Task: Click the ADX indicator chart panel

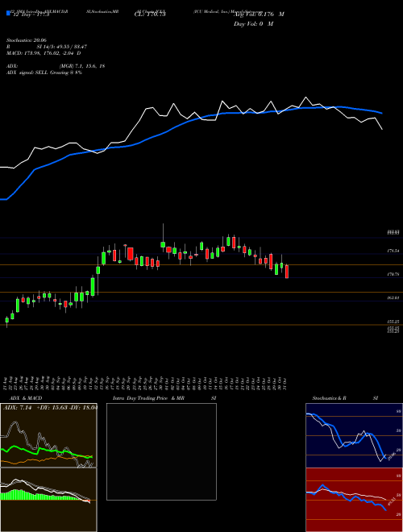Action: (48, 435)
